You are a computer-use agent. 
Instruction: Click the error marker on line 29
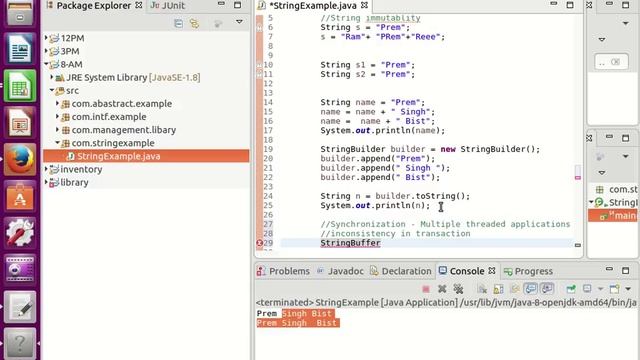259,243
